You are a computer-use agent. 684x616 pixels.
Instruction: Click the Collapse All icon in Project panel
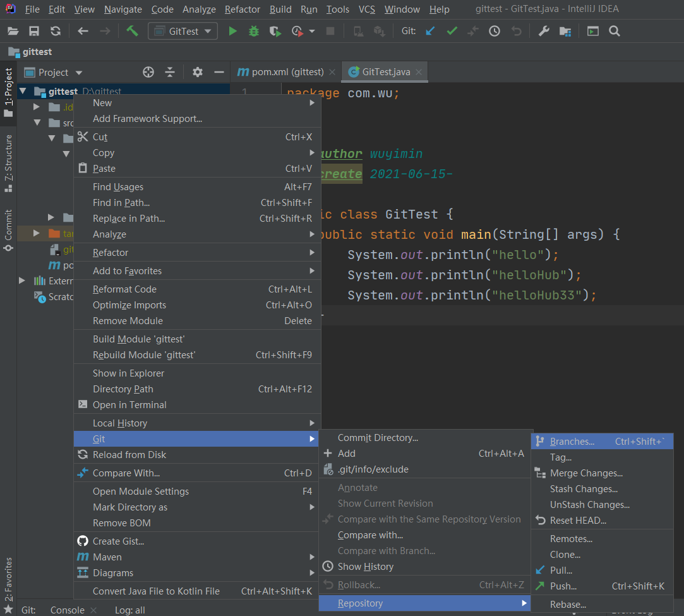(x=170, y=72)
